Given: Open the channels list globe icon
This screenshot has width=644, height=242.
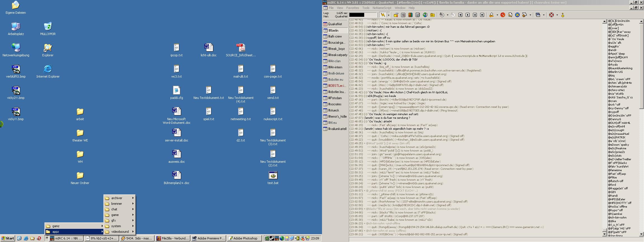Looking at the screenshot, I should (x=425, y=15).
